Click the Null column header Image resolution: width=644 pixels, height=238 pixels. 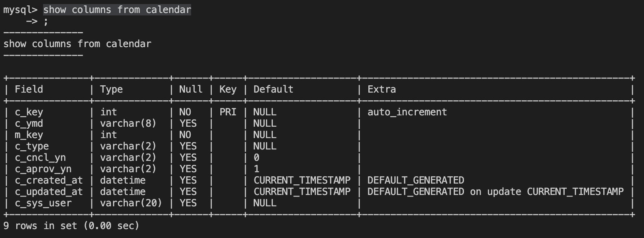[191, 89]
